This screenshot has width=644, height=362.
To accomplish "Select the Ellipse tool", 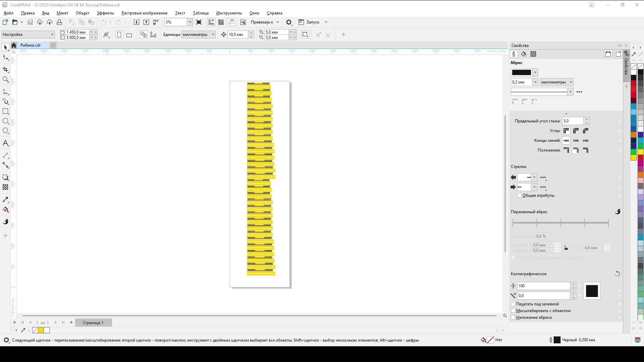I will coord(5,121).
